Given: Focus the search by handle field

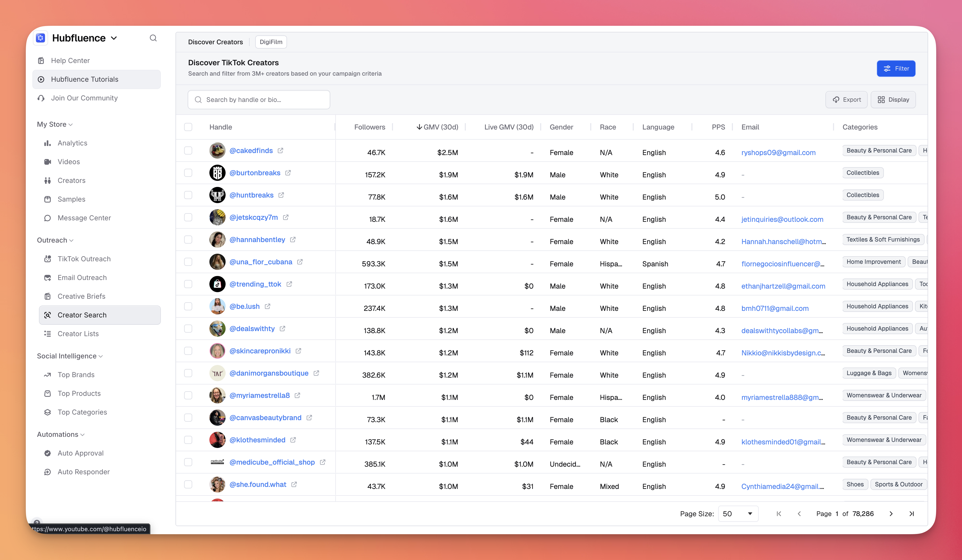Looking at the screenshot, I should 259,100.
